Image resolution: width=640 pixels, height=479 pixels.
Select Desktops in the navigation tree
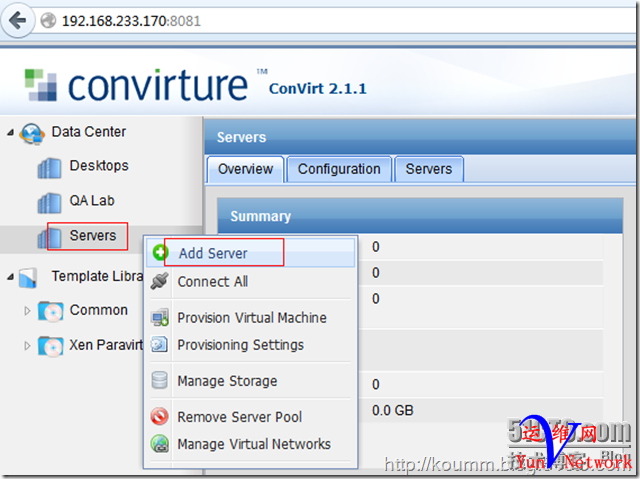[x=99, y=166]
